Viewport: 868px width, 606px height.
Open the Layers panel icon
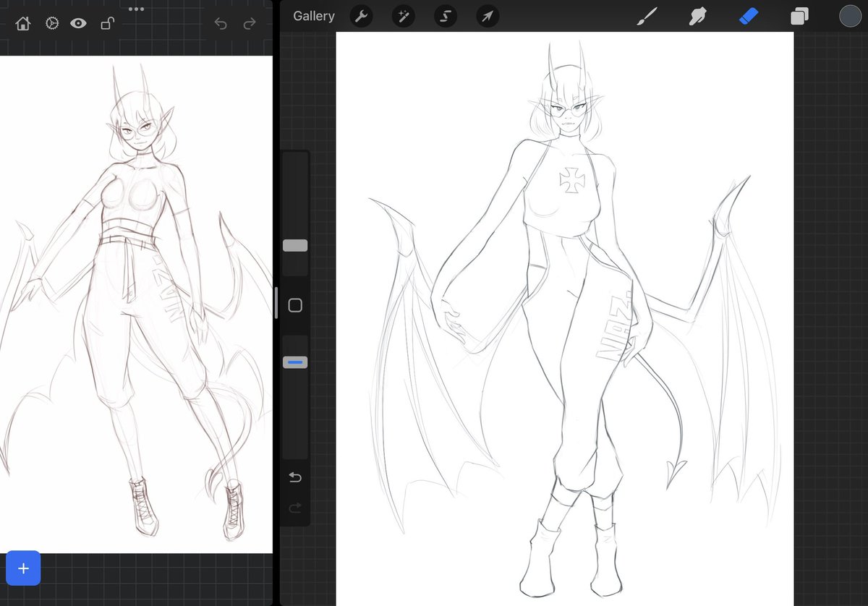799,16
